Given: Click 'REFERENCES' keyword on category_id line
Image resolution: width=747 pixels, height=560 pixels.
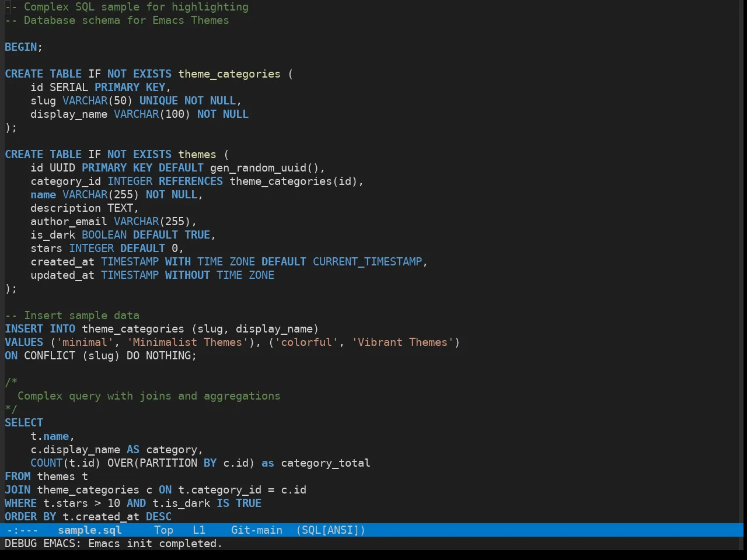Looking at the screenshot, I should click(x=191, y=181).
